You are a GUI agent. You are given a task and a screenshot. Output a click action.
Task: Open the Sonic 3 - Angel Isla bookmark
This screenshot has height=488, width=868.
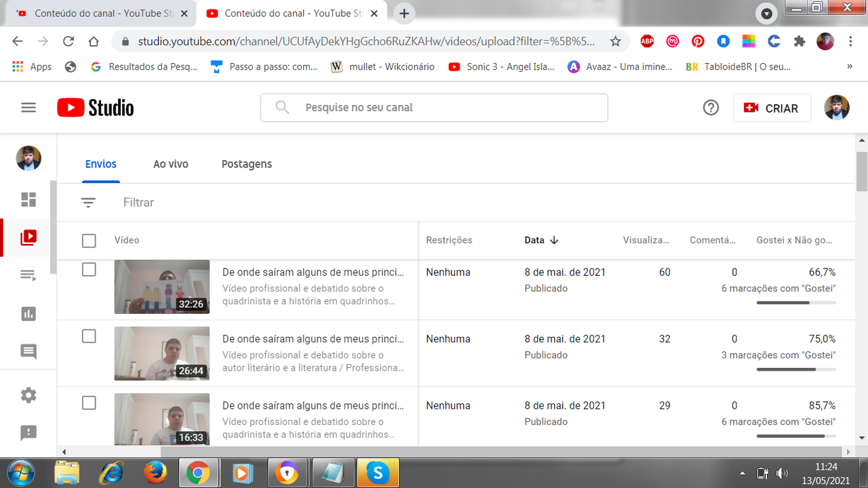coord(501,66)
